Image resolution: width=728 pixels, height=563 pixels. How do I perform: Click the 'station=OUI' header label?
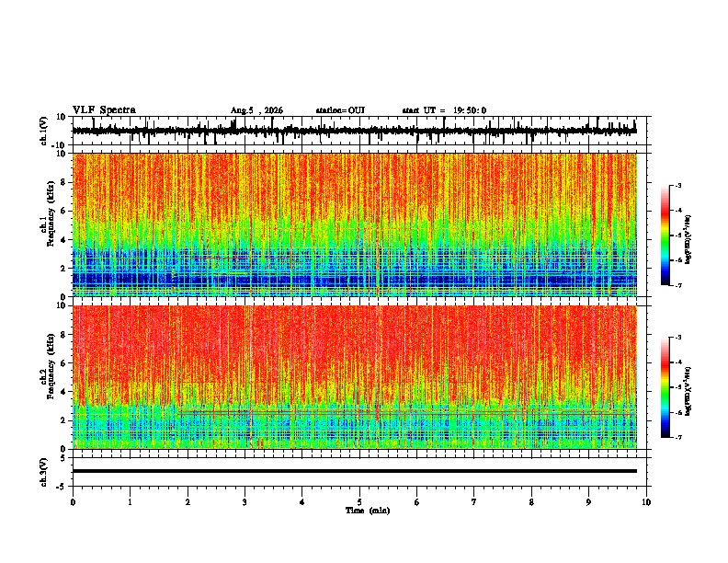[x=340, y=110]
